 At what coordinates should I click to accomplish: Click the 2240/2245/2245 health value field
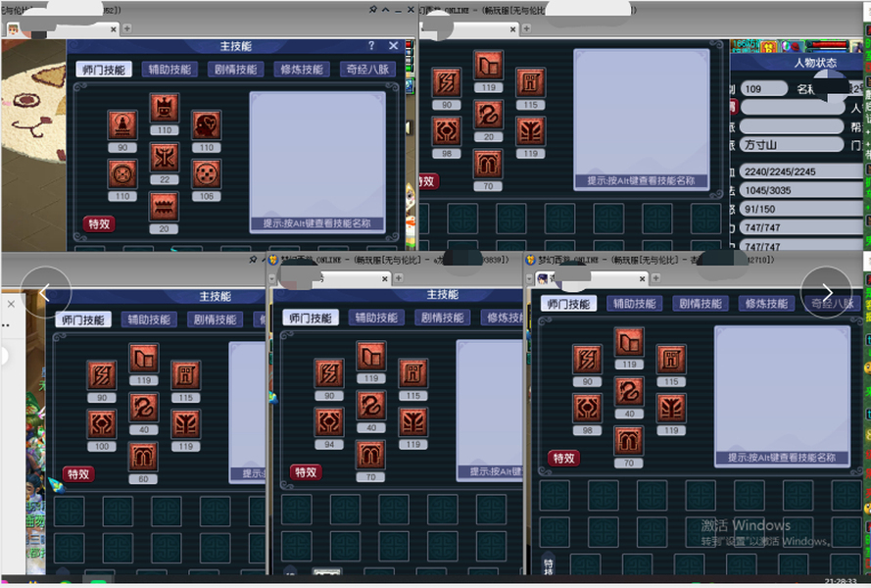pyautogui.click(x=801, y=171)
